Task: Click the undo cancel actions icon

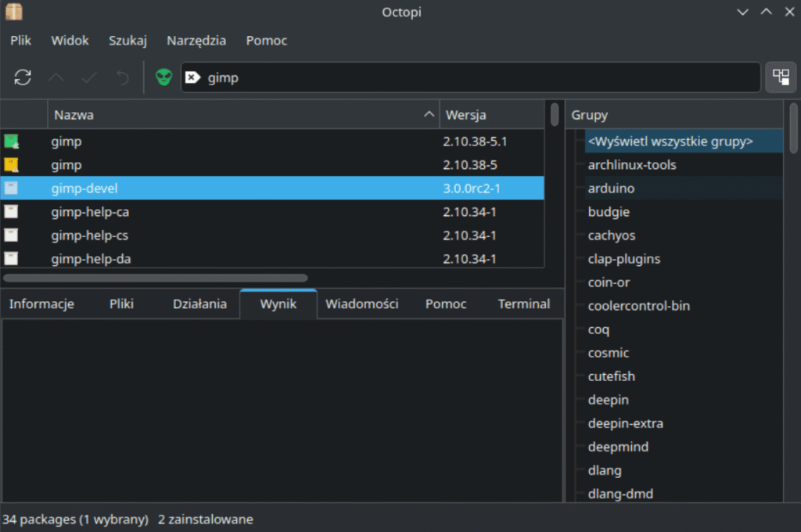Action: [x=122, y=77]
